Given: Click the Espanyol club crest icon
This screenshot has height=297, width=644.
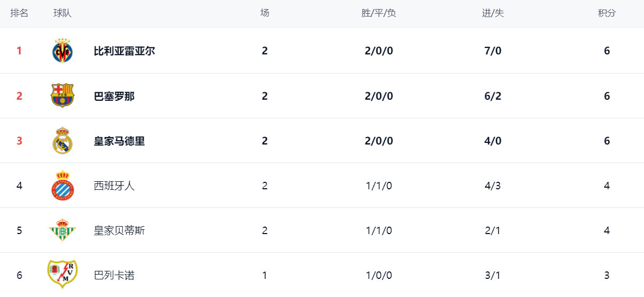Looking at the screenshot, I should coord(62,186).
